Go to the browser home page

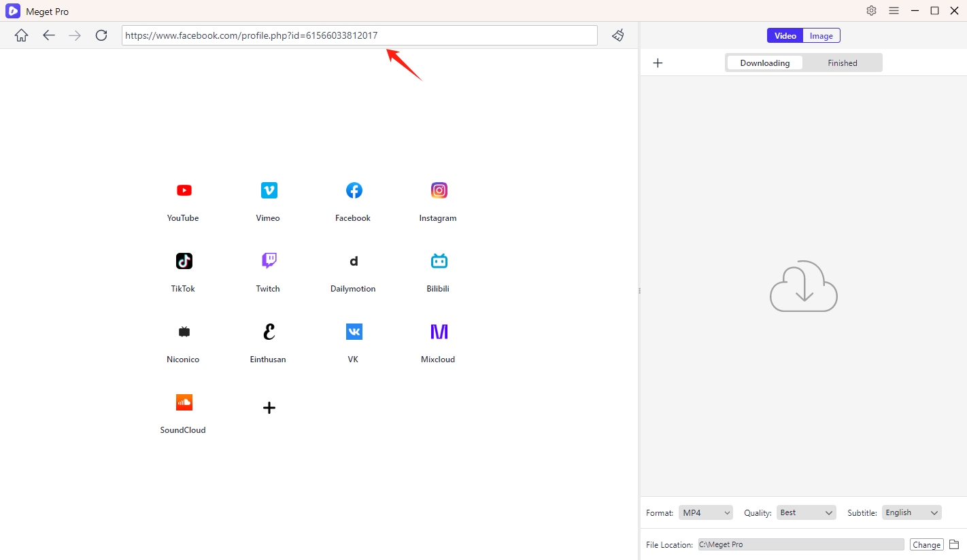21,35
